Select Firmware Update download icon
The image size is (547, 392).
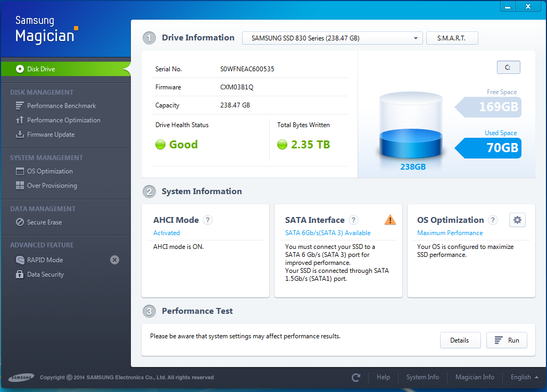tap(20, 134)
